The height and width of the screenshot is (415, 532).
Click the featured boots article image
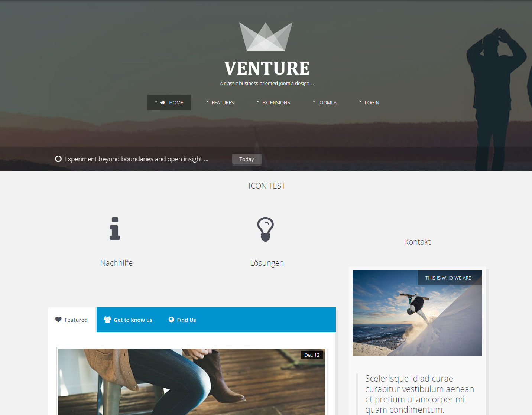pyautogui.click(x=192, y=382)
